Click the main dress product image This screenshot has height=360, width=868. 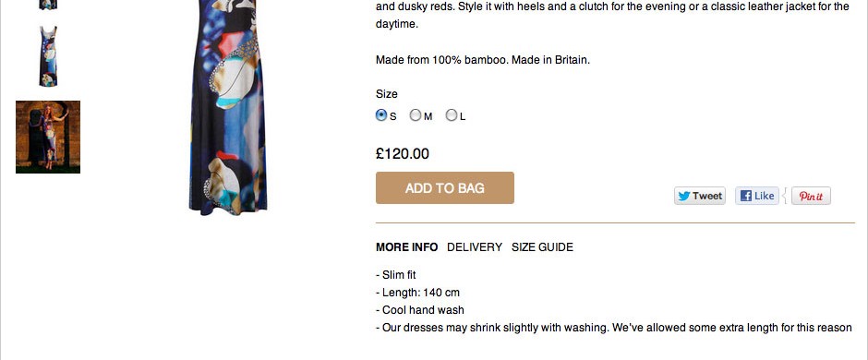click(228, 107)
